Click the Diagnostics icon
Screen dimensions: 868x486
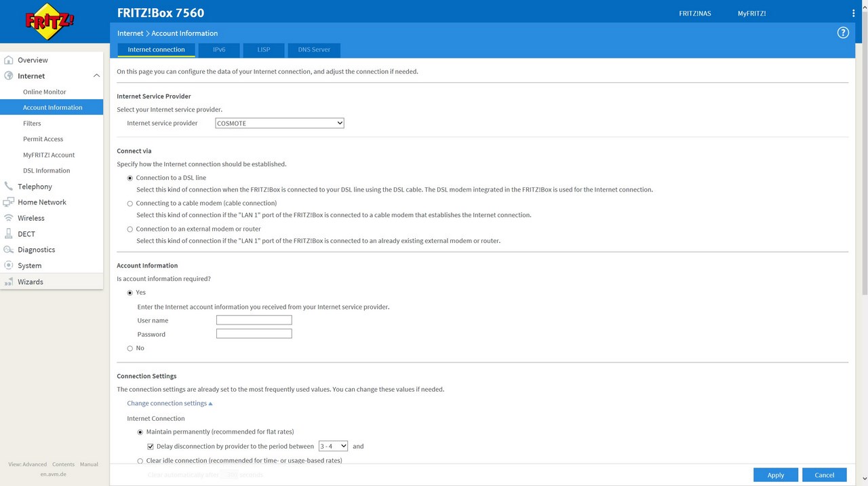(9, 250)
